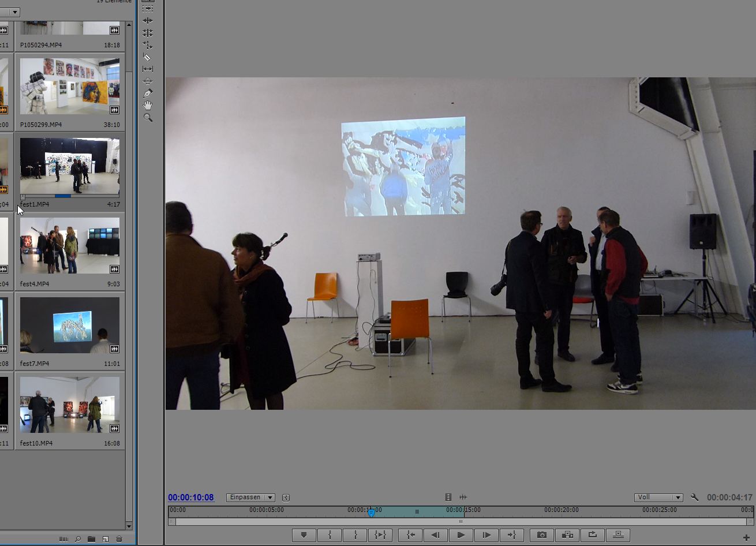Click the Mark Out button
This screenshot has width=756, height=546.
pos(355,535)
